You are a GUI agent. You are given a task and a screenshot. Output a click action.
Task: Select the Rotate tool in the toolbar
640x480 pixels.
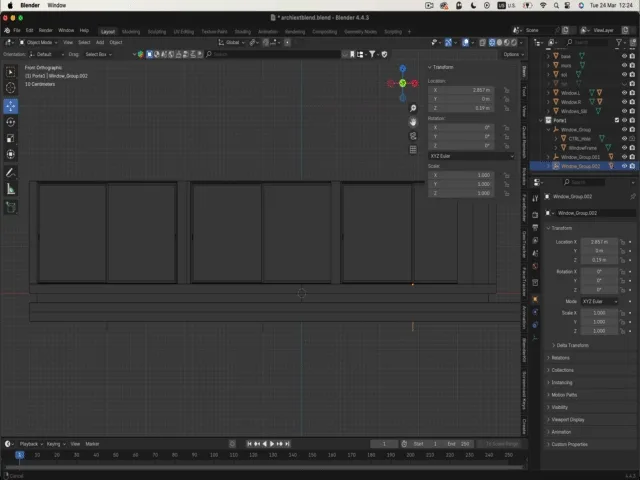point(11,122)
